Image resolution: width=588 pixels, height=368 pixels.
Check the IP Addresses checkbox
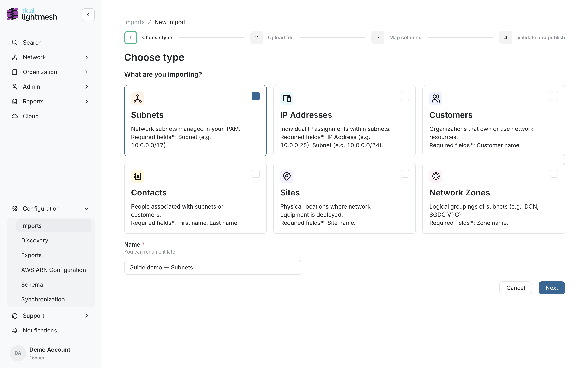pyautogui.click(x=405, y=96)
